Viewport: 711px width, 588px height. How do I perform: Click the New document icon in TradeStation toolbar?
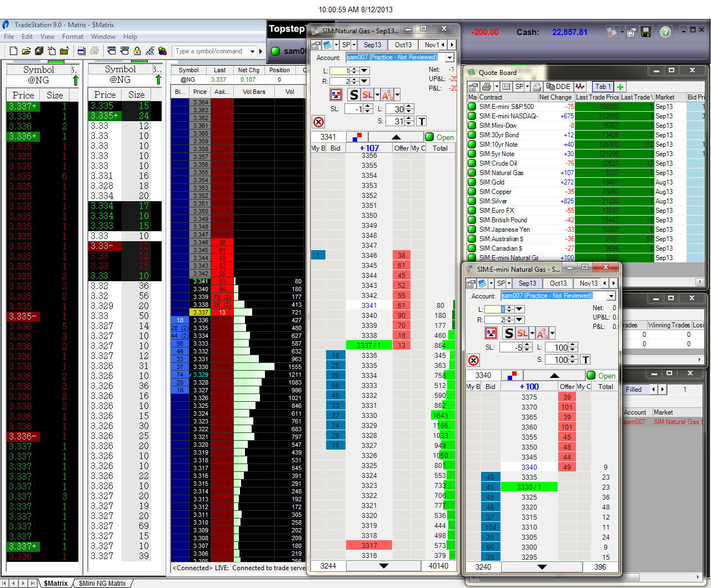tap(14, 51)
